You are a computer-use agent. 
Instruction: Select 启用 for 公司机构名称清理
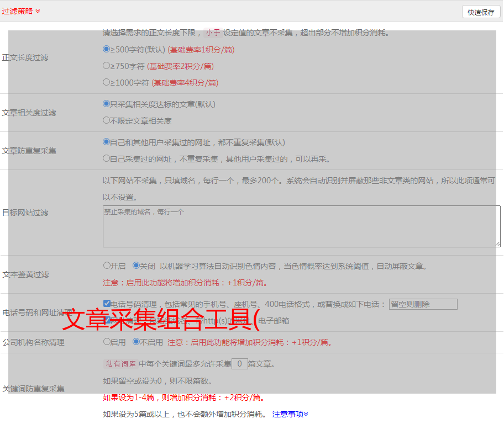click(x=107, y=342)
